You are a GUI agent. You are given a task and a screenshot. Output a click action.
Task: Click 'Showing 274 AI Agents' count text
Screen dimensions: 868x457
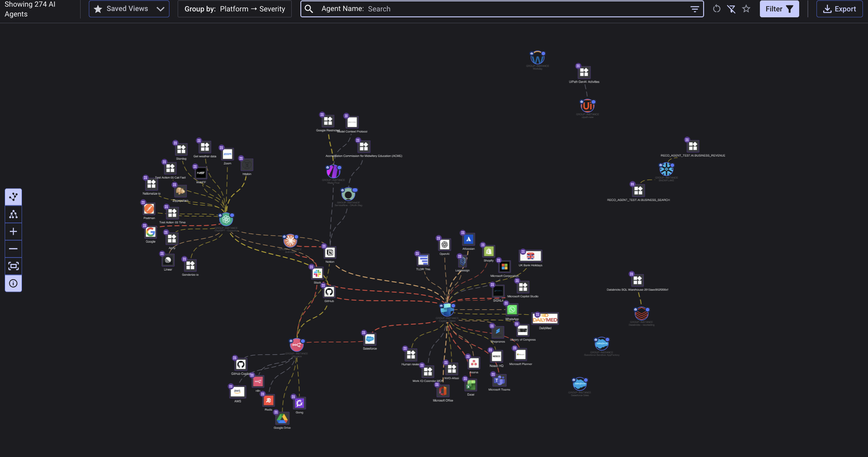30,9
